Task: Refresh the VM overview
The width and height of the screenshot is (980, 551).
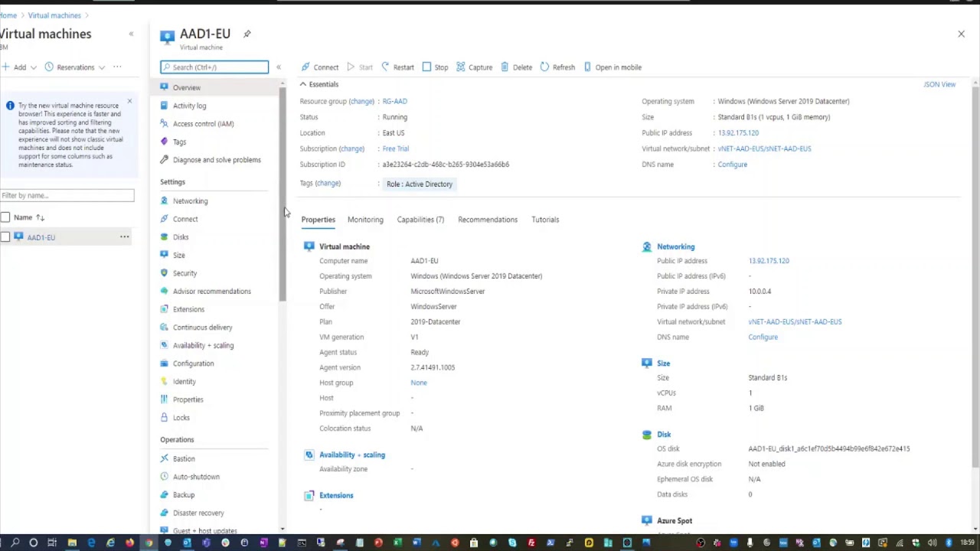Action: 557,67
